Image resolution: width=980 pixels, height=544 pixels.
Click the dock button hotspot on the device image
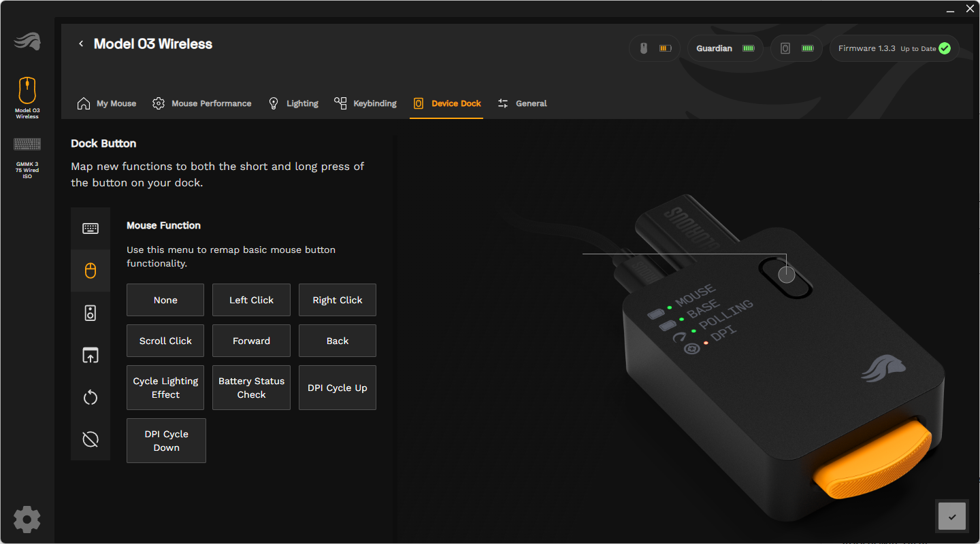786,275
